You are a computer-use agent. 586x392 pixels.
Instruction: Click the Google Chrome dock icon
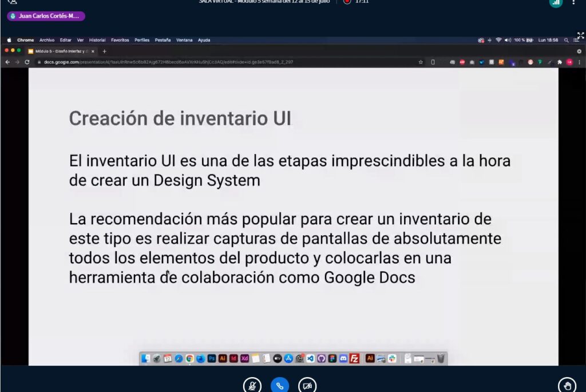pyautogui.click(x=189, y=359)
